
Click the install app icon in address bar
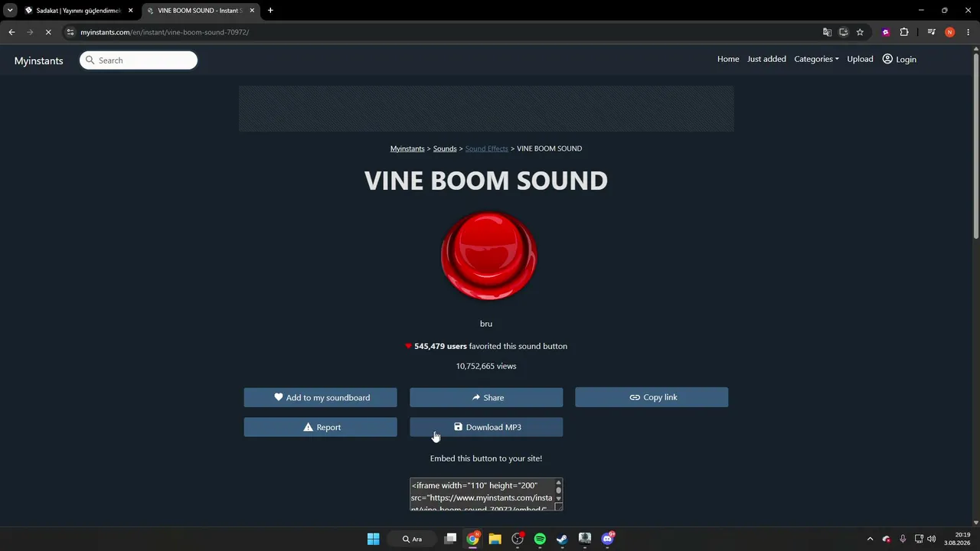point(844,32)
